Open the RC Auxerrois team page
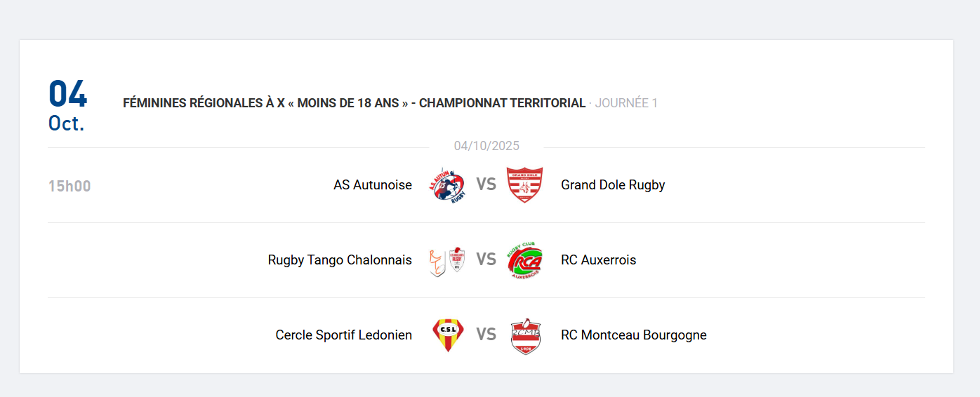Viewport: 980px width, 397px height. [598, 260]
